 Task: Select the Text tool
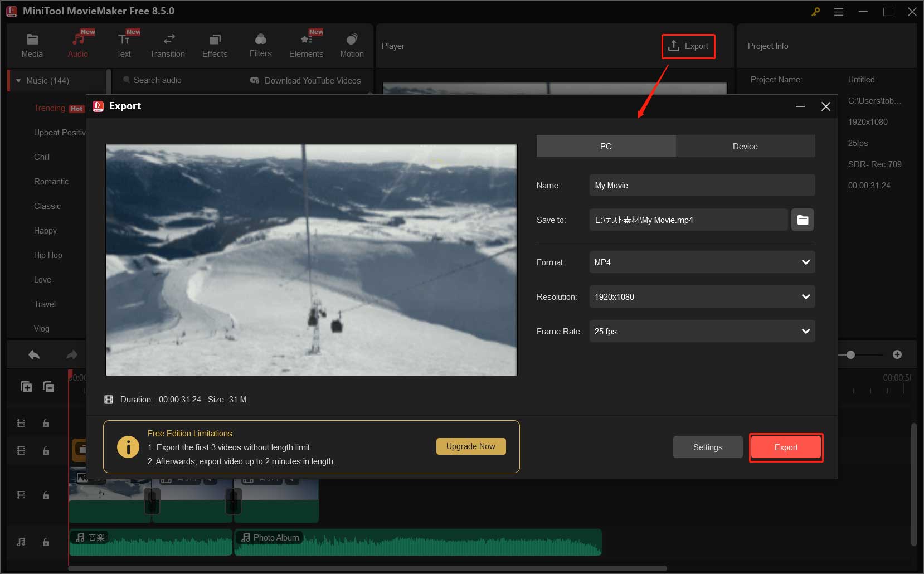point(124,43)
